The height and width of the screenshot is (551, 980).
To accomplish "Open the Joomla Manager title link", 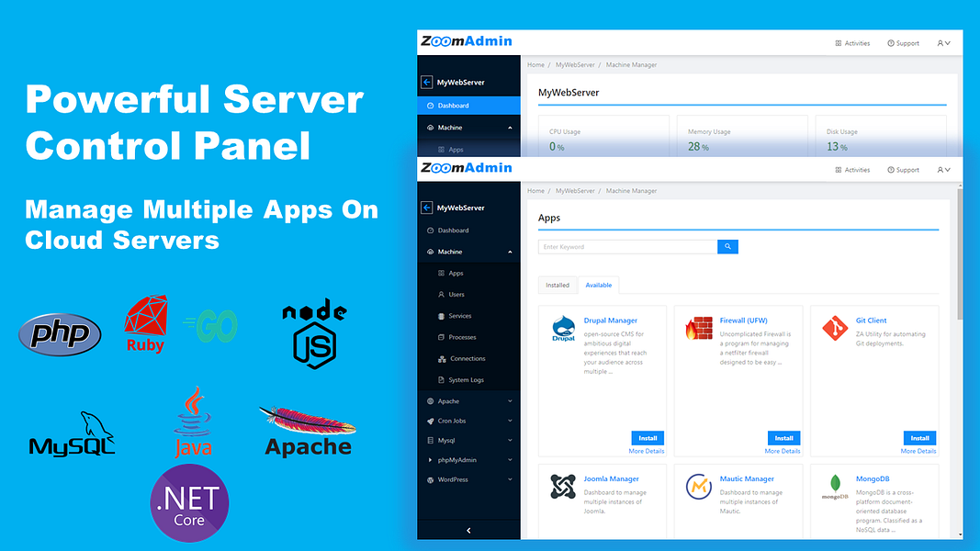I will coord(612,479).
